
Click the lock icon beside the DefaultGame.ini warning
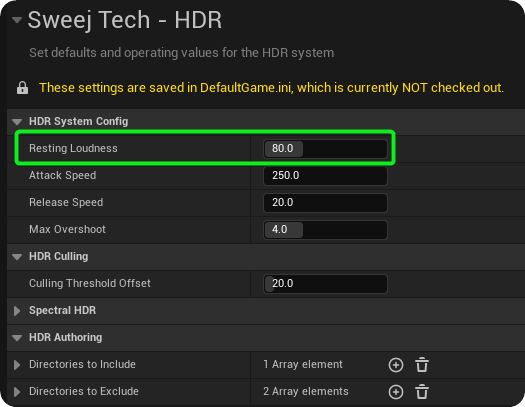[22, 88]
